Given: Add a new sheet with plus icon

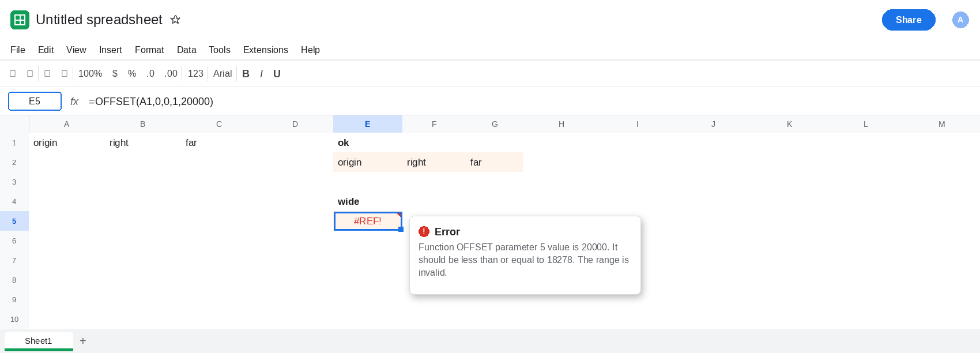Looking at the screenshot, I should (83, 341).
